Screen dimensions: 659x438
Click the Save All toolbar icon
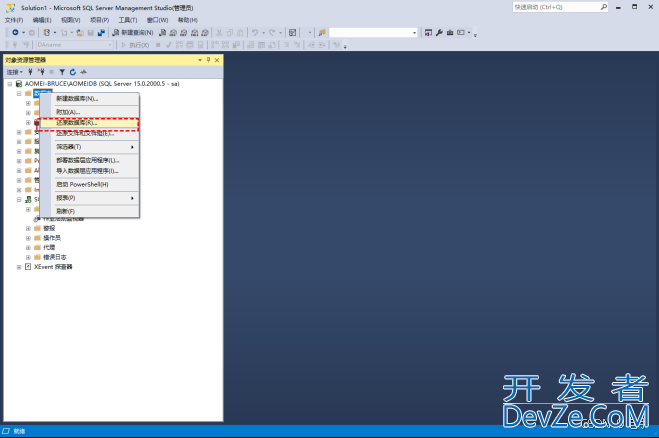tap(101, 32)
